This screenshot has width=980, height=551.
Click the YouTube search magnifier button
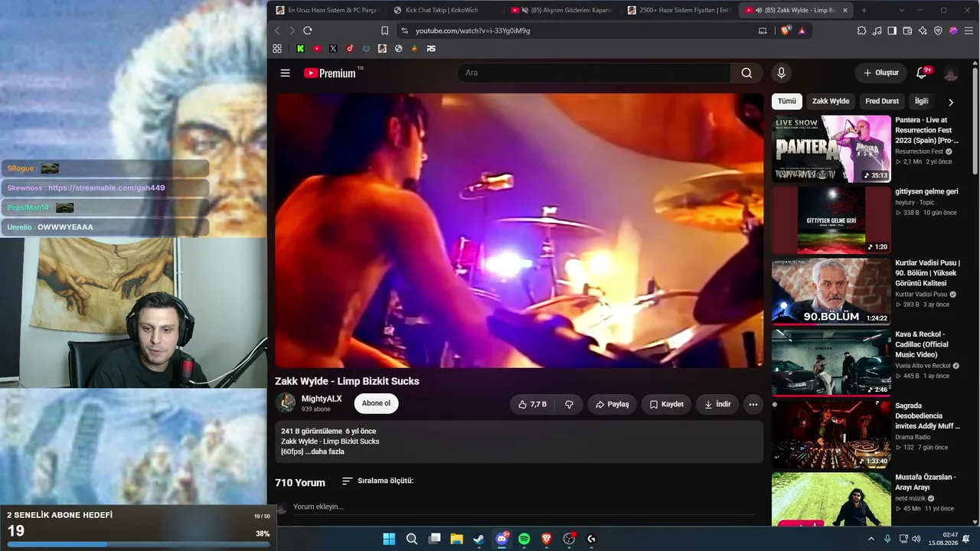(x=746, y=73)
